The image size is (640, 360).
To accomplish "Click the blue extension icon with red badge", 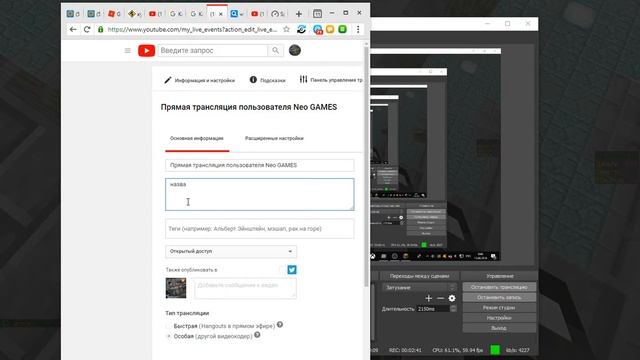I will tap(318, 29).
